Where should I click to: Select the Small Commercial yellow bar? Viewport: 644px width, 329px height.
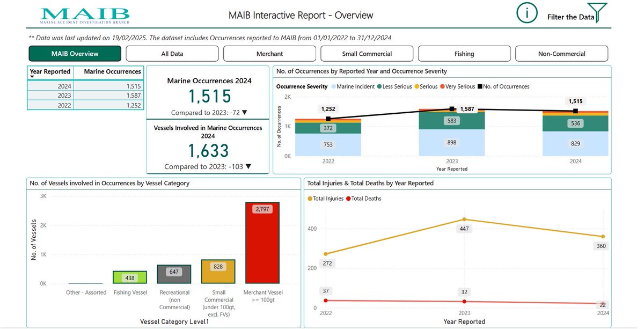pos(218,271)
